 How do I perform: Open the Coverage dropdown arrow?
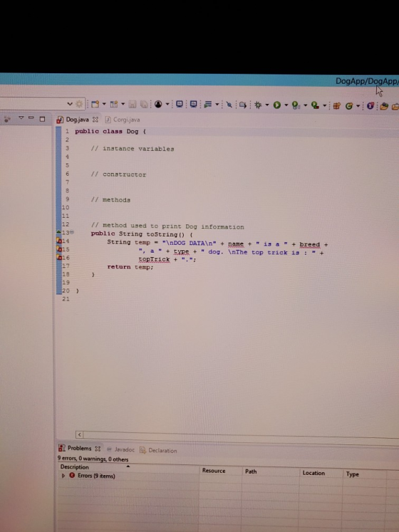coord(305,105)
